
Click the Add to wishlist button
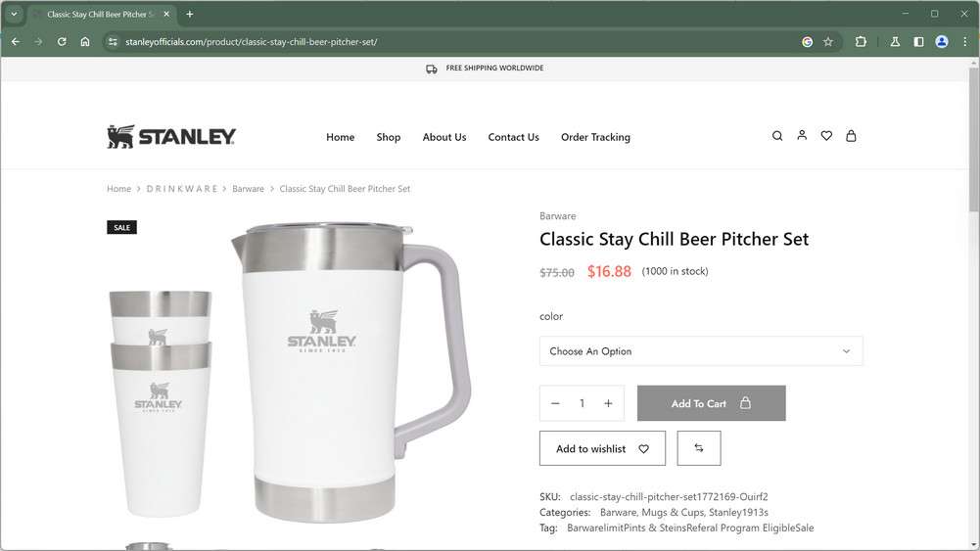[x=602, y=448]
